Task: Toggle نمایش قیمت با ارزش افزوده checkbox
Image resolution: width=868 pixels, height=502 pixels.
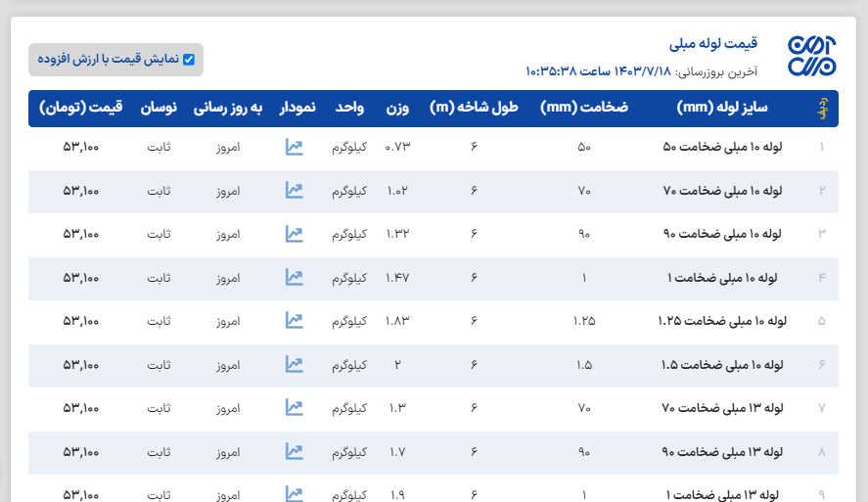Action: [189, 60]
